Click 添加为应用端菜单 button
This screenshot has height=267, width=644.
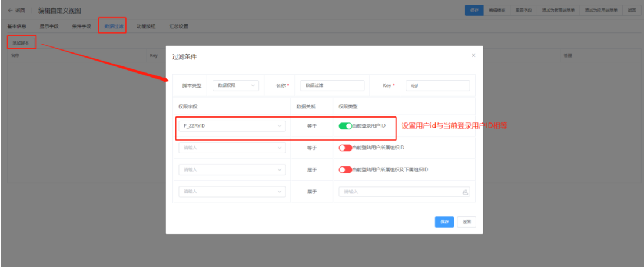pyautogui.click(x=601, y=11)
